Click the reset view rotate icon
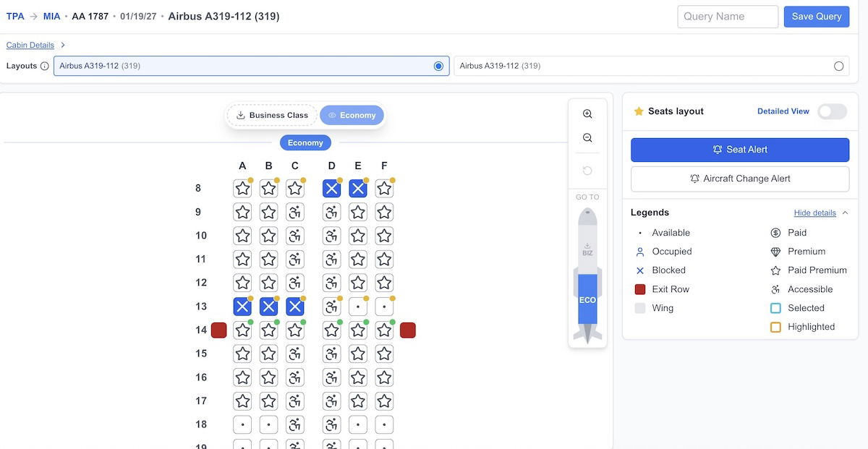Screen dimensions: 868x449 click(x=587, y=171)
